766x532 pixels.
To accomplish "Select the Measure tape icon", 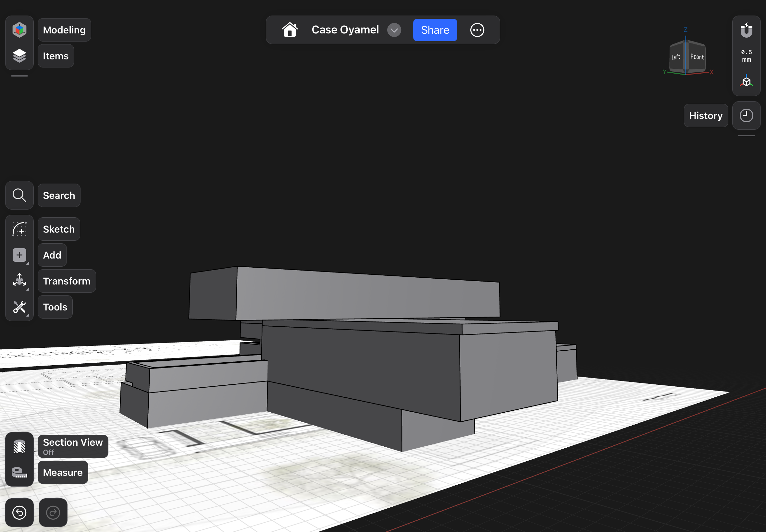I will [19, 472].
